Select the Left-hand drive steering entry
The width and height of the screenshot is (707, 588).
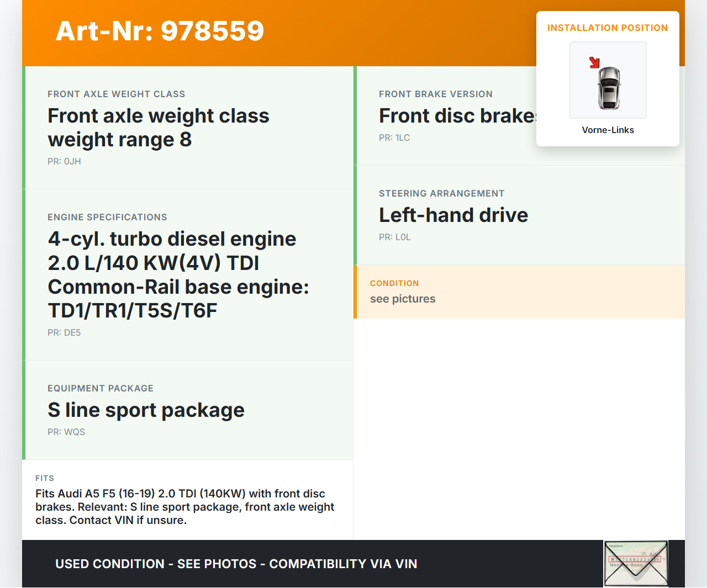click(x=453, y=215)
